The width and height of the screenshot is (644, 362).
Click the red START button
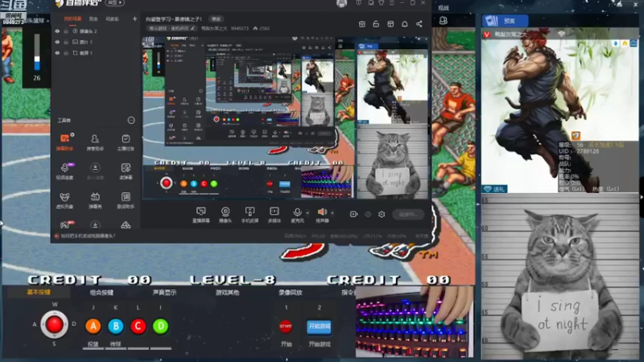286,327
